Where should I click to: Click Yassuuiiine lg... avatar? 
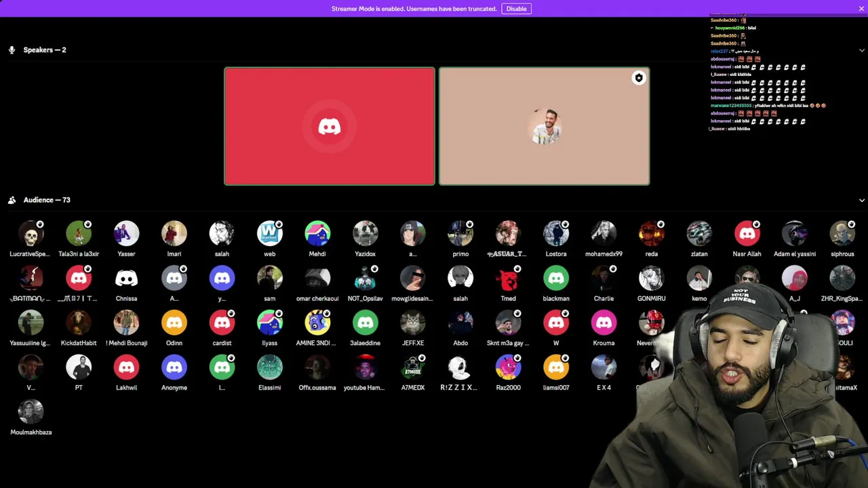[x=31, y=323]
